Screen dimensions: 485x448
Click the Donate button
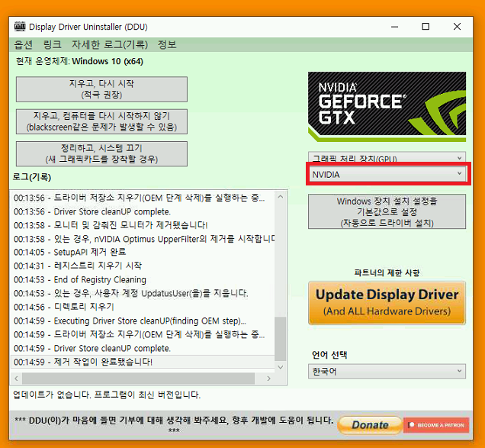pos(370,425)
